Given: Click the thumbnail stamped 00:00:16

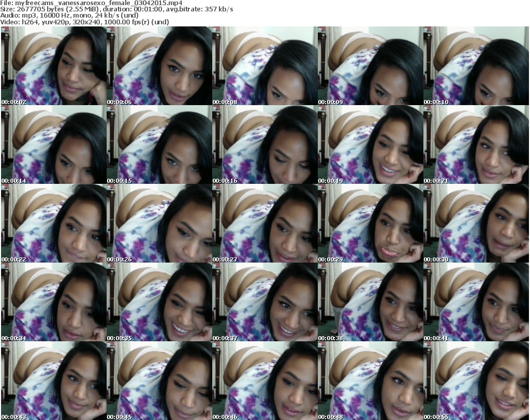Looking at the screenshot, I should pyautogui.click(x=264, y=145).
